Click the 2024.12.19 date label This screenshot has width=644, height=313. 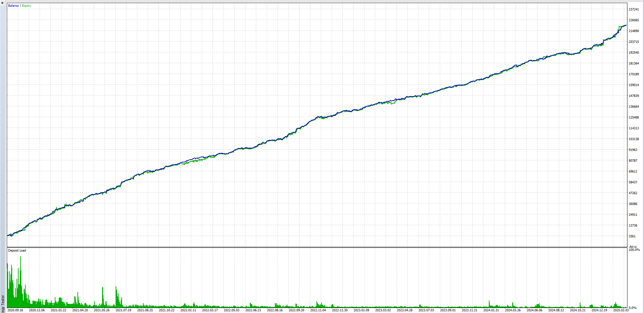tap(599, 310)
